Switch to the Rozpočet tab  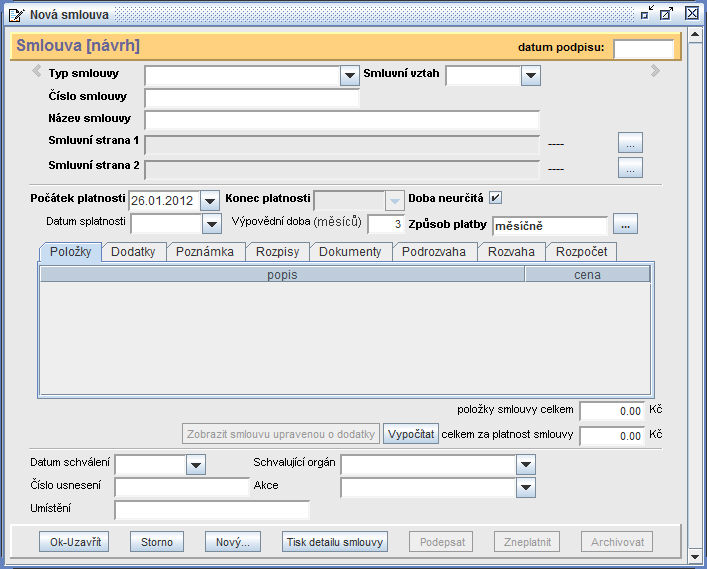(582, 252)
